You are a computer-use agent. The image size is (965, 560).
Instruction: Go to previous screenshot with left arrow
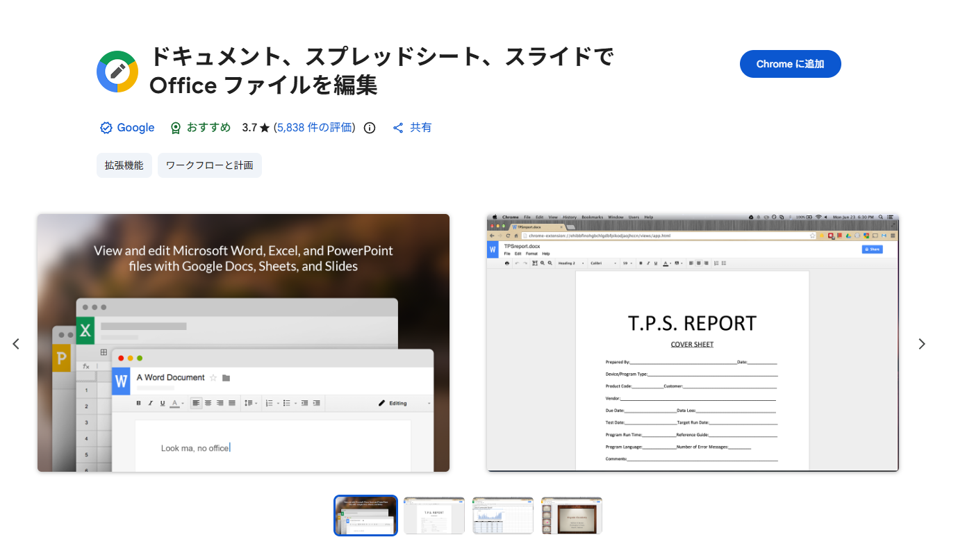point(16,344)
